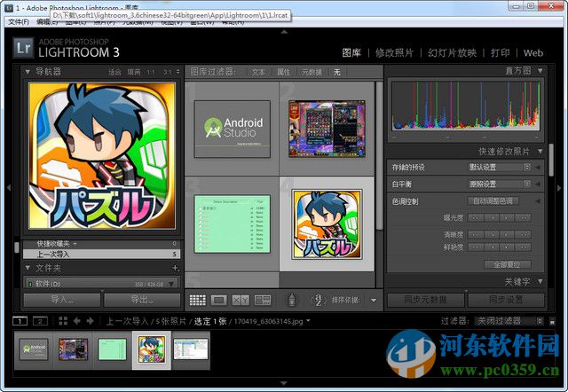Switch to the 图库 module
The height and width of the screenshot is (392, 568).
pos(351,53)
